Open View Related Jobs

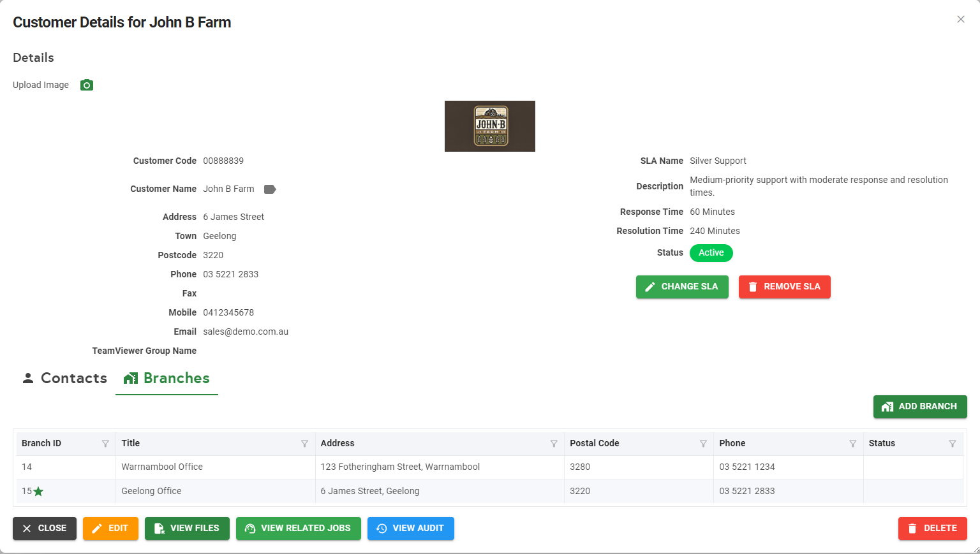point(298,528)
